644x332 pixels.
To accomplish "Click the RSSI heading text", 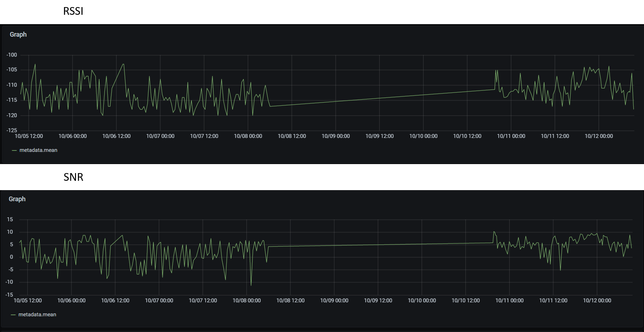I will coord(73,11).
